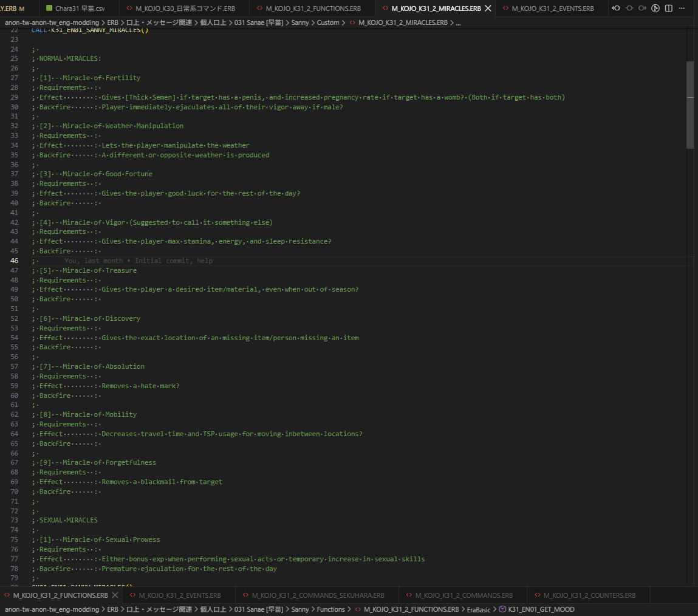Click line number 73 in gutter
698x616 pixels.
tap(14, 520)
